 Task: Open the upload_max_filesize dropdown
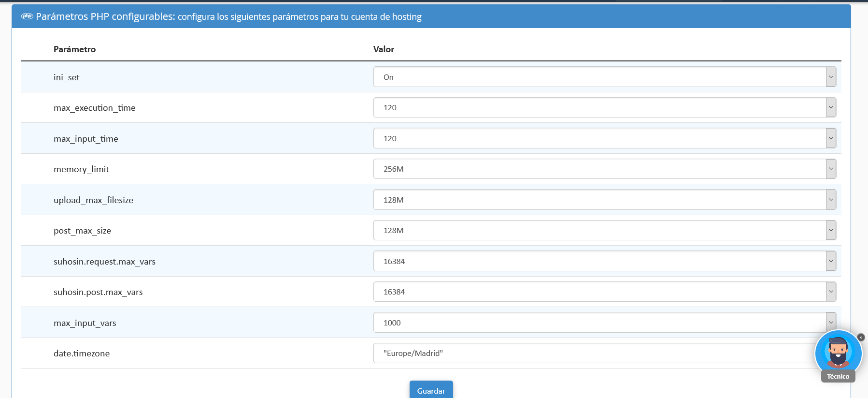point(605,200)
